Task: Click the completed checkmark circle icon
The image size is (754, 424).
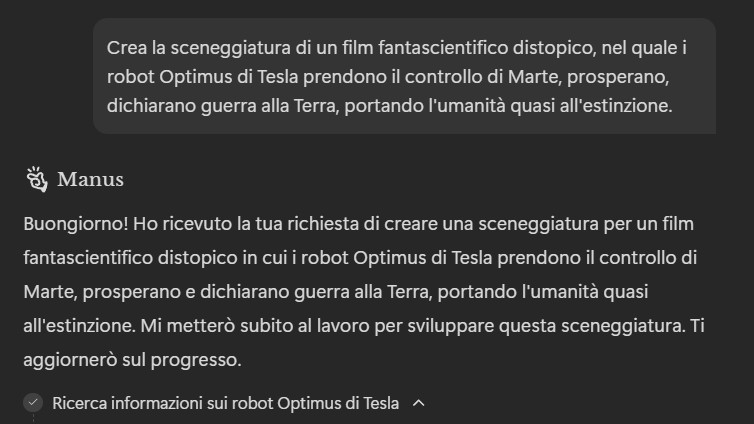Action: tap(33, 403)
